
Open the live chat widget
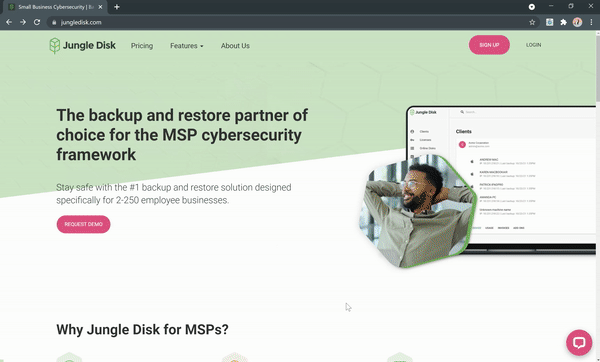(579, 342)
